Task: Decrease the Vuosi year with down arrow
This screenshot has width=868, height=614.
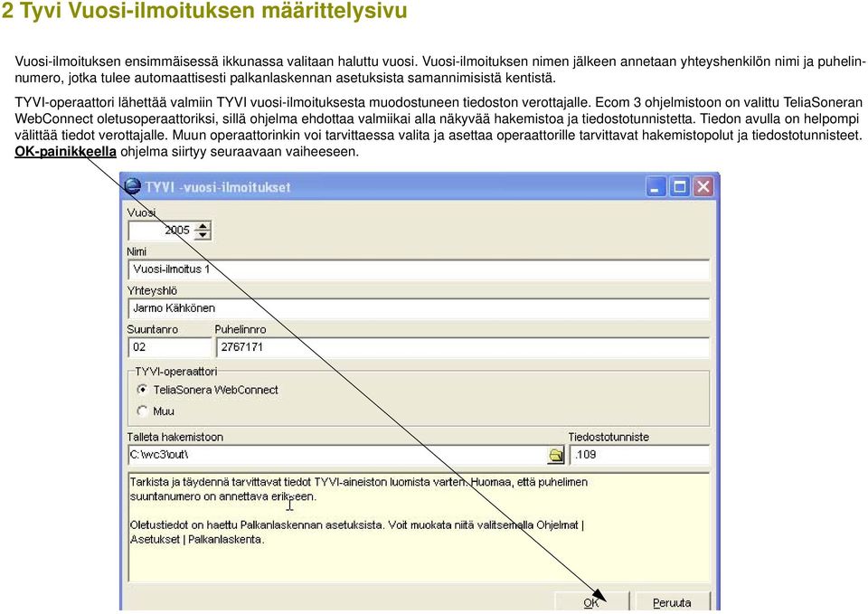Action: pyautogui.click(x=203, y=235)
